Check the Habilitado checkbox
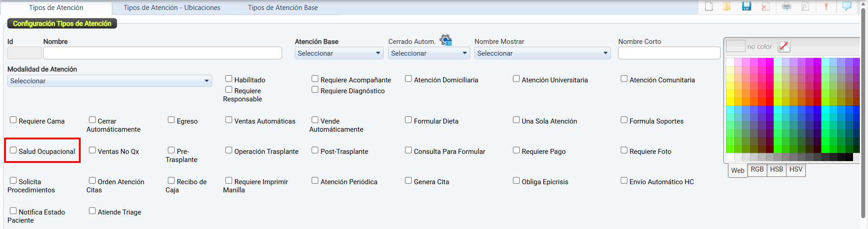Screen dimensions: 868x229 click(229, 79)
